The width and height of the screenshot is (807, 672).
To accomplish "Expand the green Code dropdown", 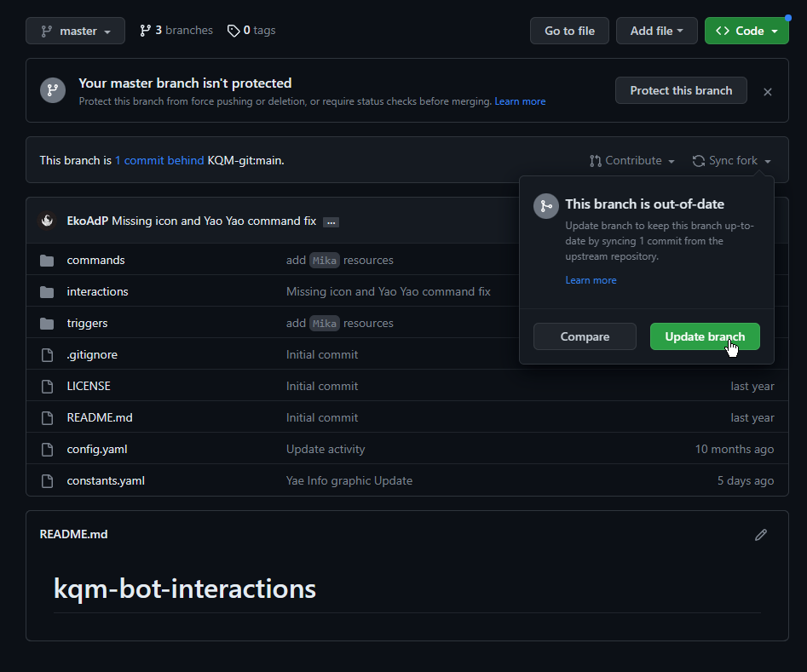I will pyautogui.click(x=746, y=31).
